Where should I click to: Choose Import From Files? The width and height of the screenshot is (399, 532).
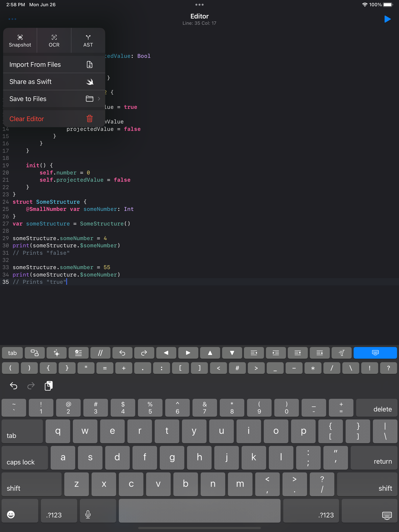coord(54,64)
